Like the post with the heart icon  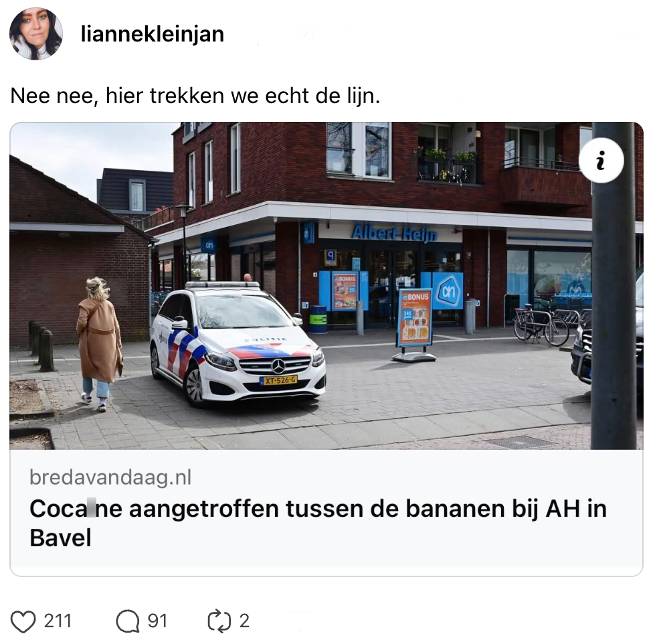point(23,621)
